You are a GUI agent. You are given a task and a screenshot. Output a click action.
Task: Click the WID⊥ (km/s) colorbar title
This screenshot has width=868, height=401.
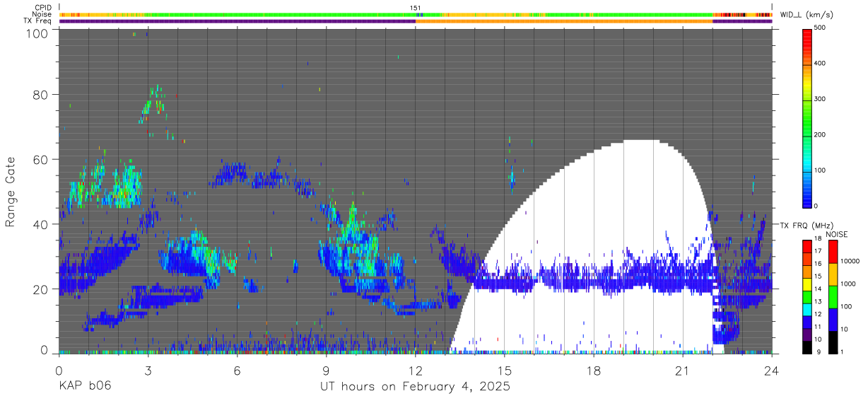807,15
